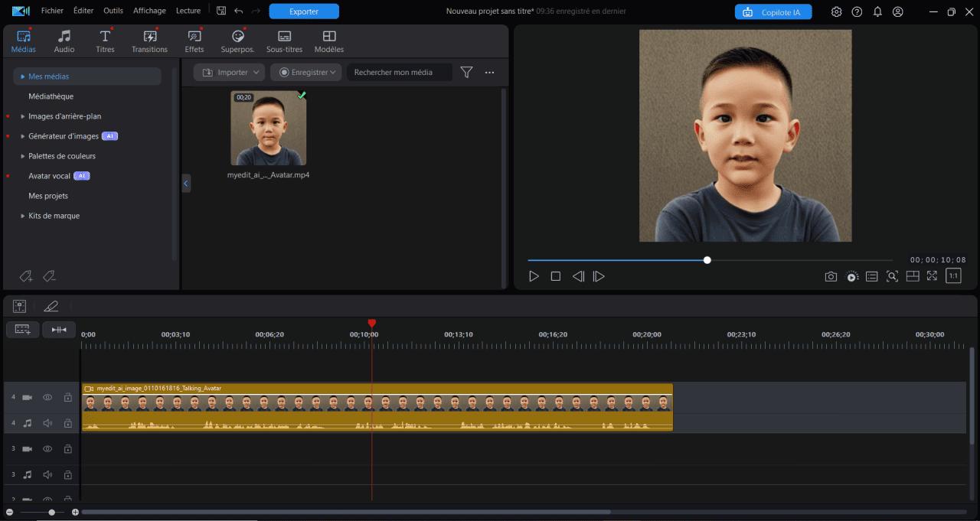Click the Stop button in preview
Image resolution: width=980 pixels, height=521 pixels.
click(556, 276)
